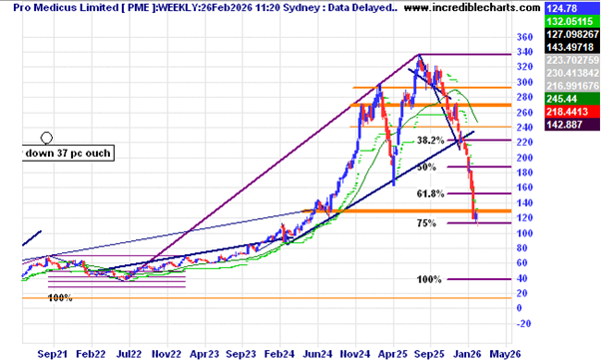601x364 pixels.
Task: Click the 80 price axis label
Action: coord(522,248)
